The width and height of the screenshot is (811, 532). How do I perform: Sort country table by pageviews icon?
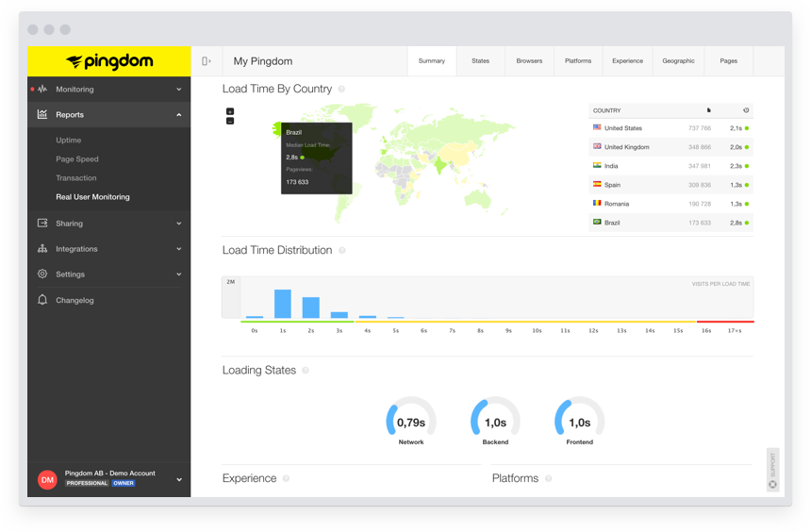coord(708,110)
